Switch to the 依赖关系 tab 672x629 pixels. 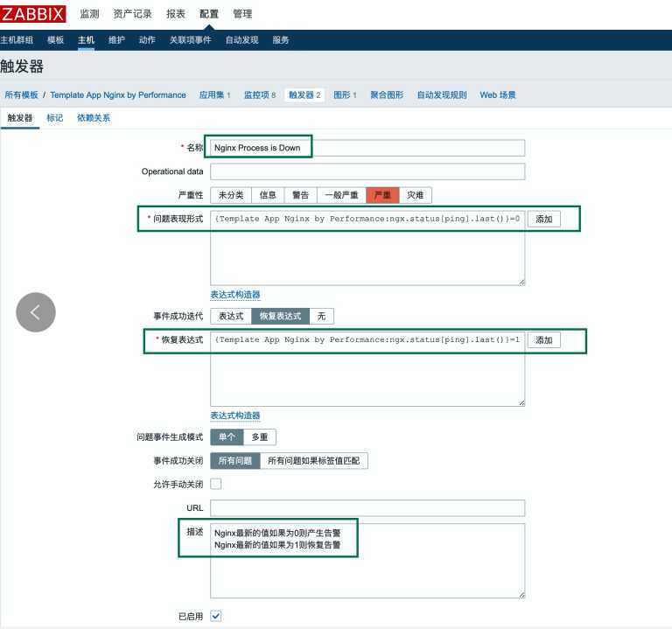pyautogui.click(x=94, y=118)
